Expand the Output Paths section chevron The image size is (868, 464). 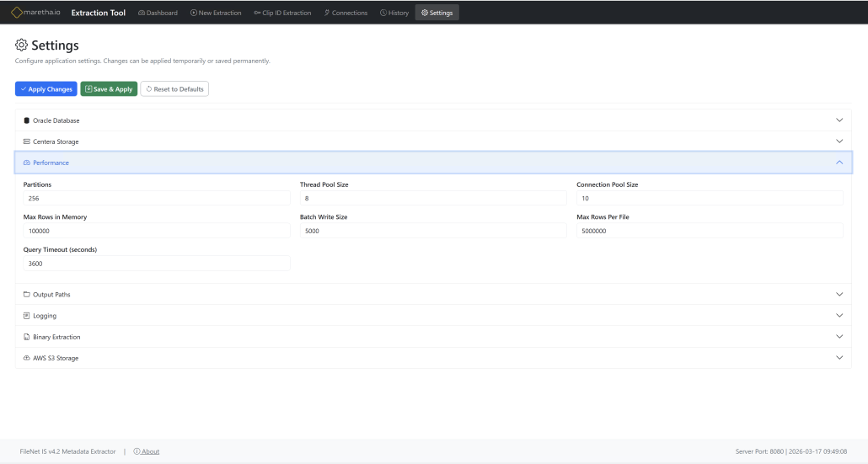pos(839,294)
